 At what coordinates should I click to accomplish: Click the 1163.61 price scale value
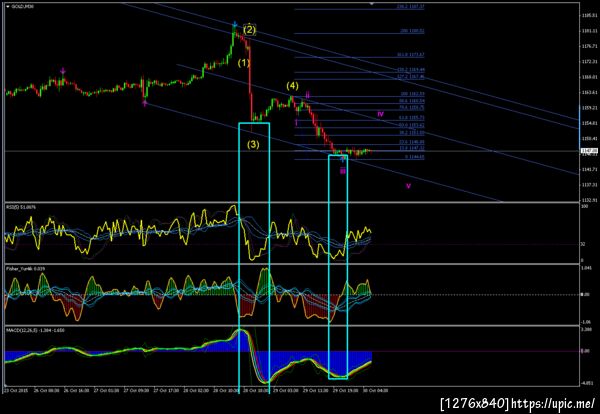click(589, 93)
